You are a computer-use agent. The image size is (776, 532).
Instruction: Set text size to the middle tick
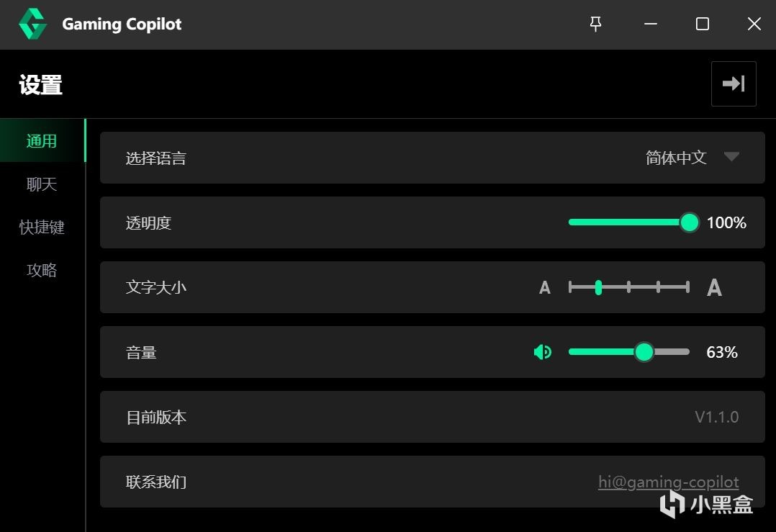(628, 287)
